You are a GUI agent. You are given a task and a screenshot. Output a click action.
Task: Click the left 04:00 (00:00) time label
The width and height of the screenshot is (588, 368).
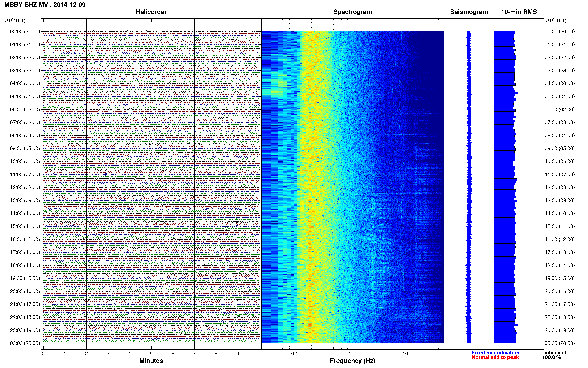coord(25,83)
